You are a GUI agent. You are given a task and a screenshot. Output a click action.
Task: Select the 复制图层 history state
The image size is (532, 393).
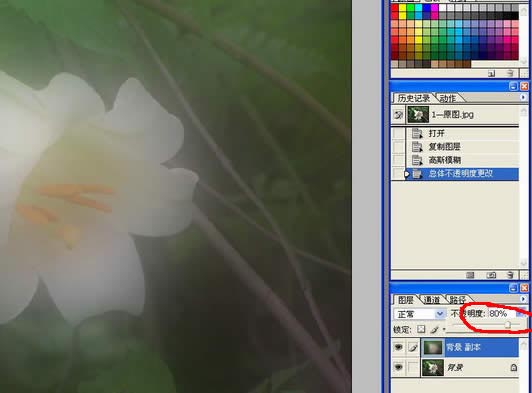pos(462,147)
